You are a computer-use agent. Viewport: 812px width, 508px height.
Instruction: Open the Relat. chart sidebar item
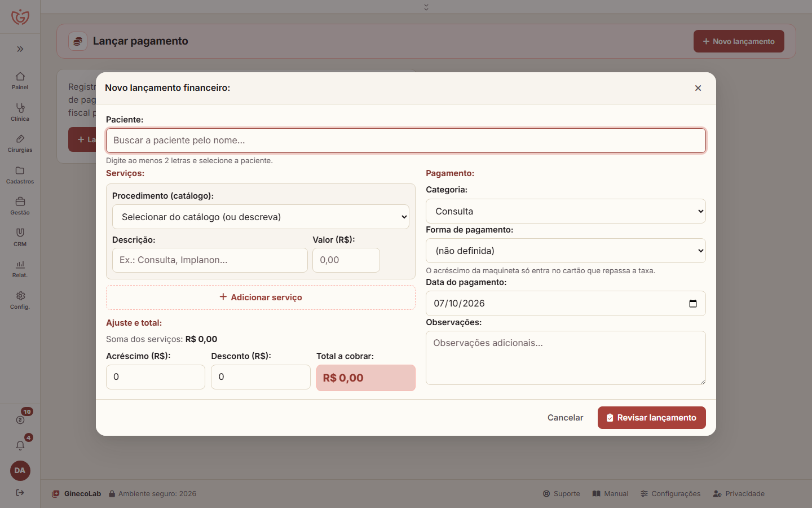tap(20, 269)
